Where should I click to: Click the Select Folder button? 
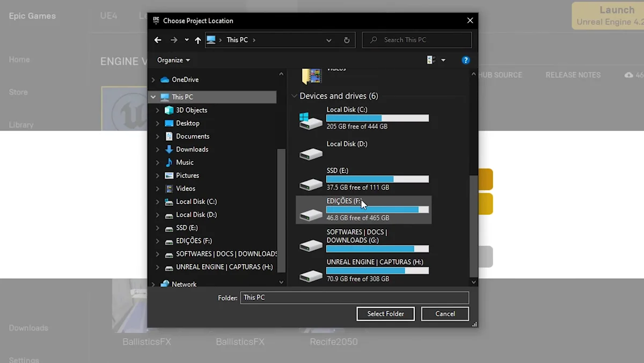(x=385, y=314)
